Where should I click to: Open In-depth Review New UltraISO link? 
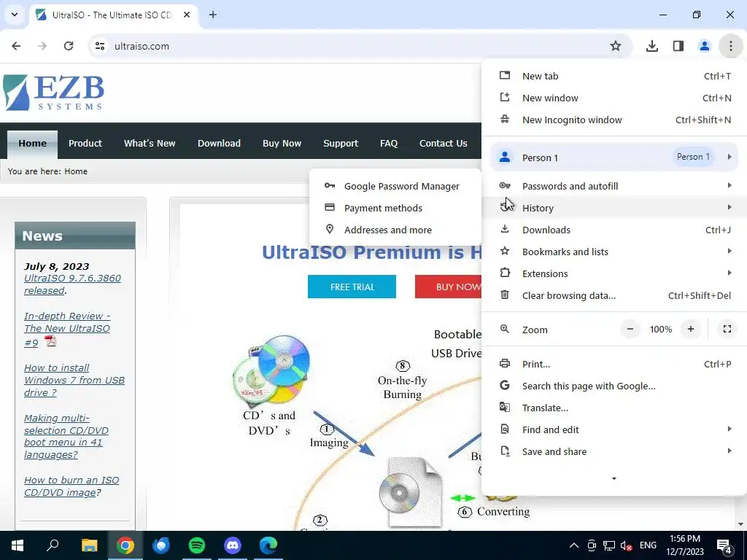click(x=66, y=329)
